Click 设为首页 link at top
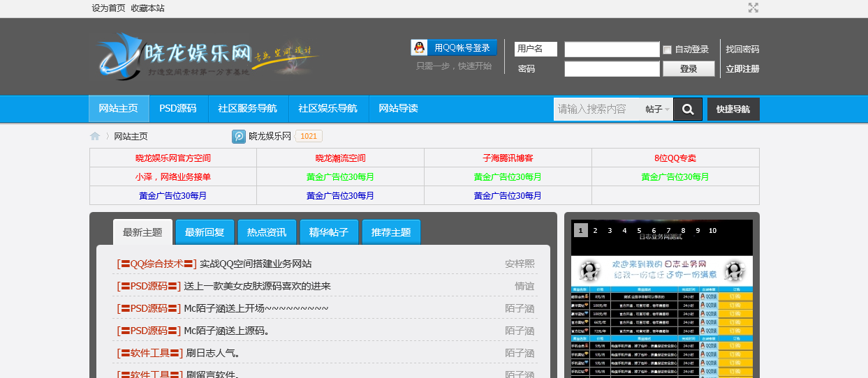868x378 pixels. (108, 8)
